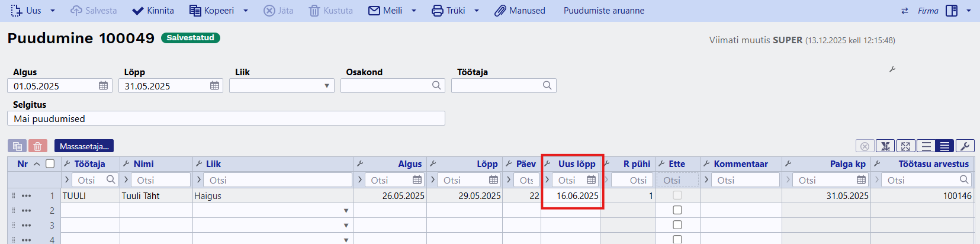Expand Liik dropdown in table row 2

pyautogui.click(x=346, y=211)
